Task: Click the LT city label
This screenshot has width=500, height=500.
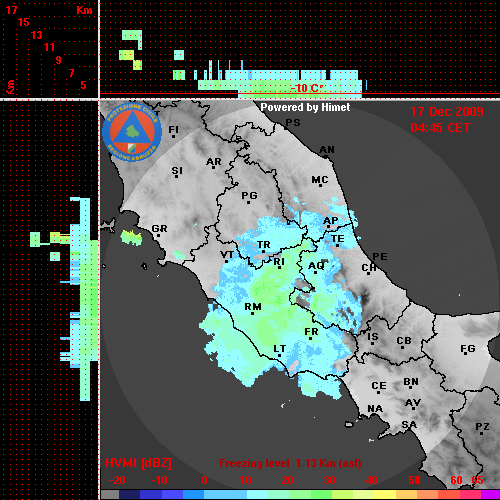Action: point(280,349)
